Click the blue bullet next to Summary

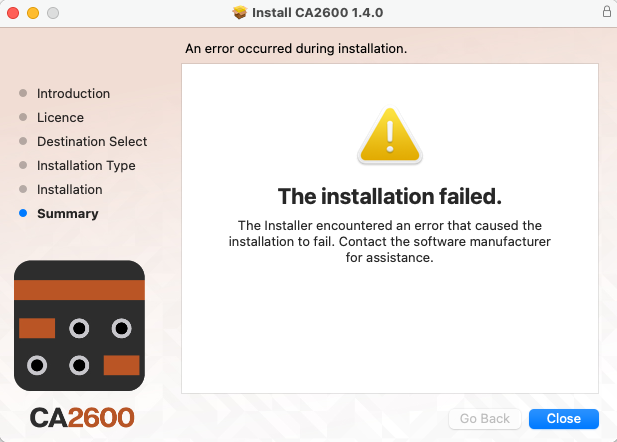23,213
